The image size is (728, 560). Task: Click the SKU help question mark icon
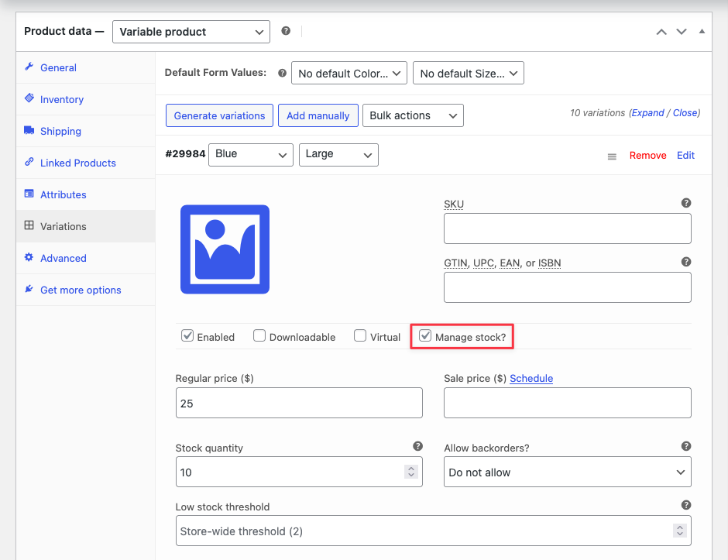pos(685,203)
